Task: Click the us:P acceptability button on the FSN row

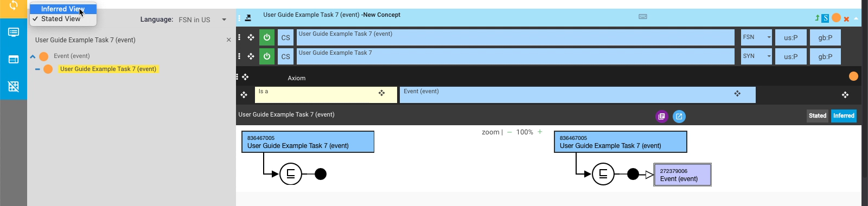Action: (x=790, y=37)
